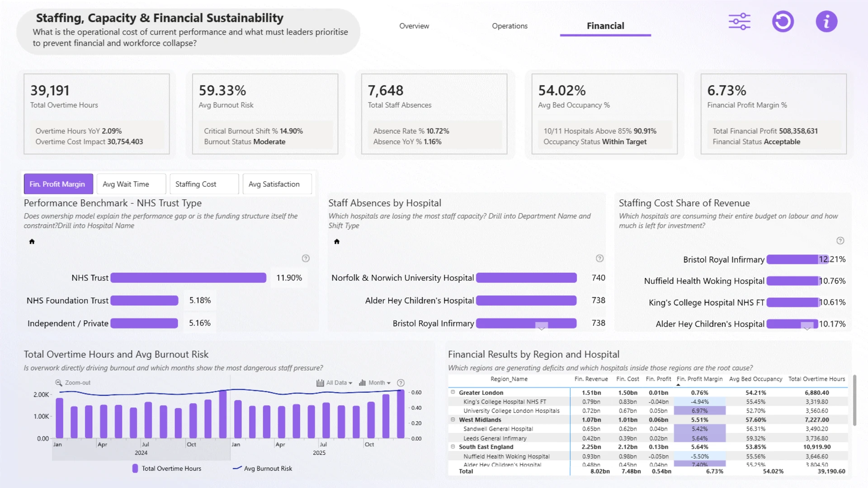Open the filter sliders panel icon
The height and width of the screenshot is (488, 868).
coord(739,22)
